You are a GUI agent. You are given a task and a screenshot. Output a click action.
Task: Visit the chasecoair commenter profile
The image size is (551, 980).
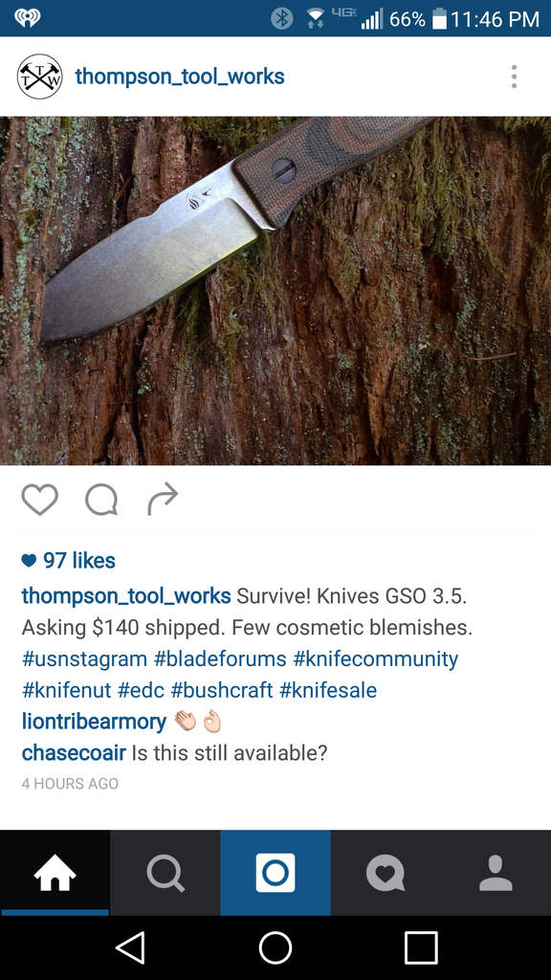point(74,752)
